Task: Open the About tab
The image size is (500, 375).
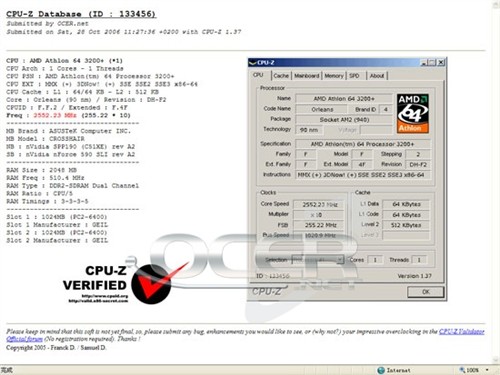Action: (x=377, y=76)
